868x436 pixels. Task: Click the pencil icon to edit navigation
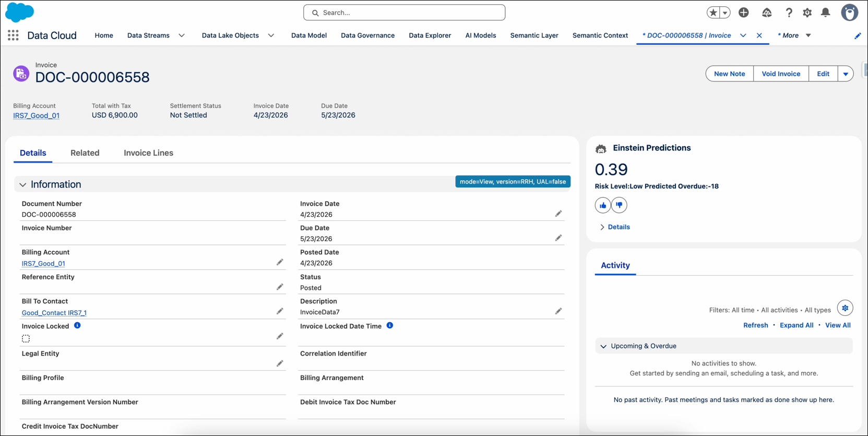click(x=858, y=36)
